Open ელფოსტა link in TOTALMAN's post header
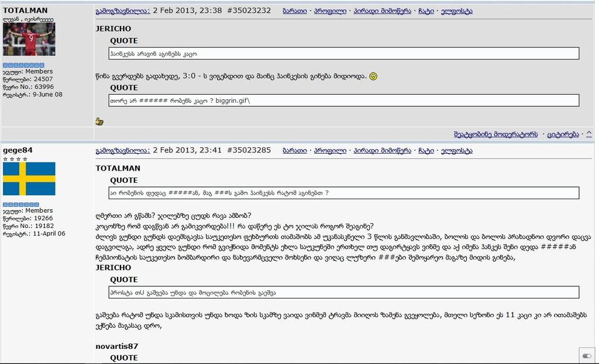Viewport: 599px width, 364px height. pyautogui.click(x=456, y=11)
